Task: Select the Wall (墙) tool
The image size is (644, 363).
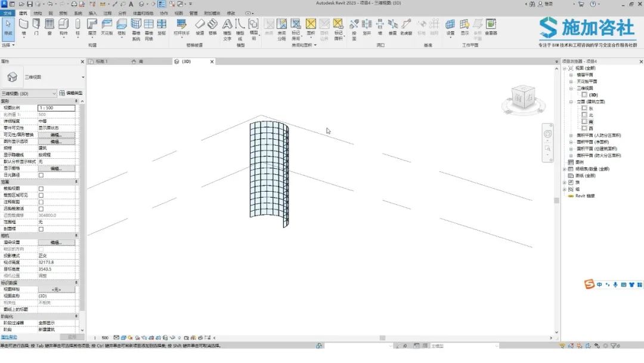Action: 24,27
